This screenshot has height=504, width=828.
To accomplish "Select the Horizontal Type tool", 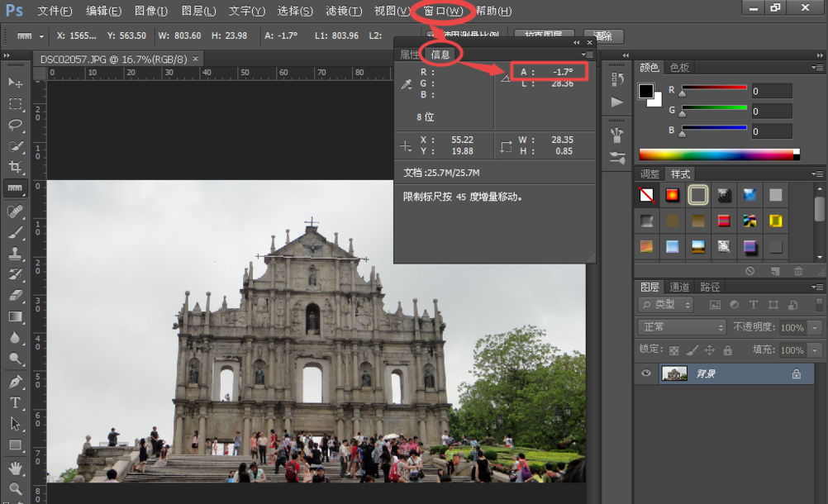I will click(15, 402).
